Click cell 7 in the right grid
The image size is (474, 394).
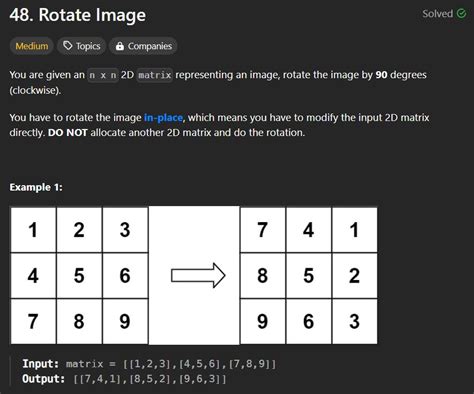tap(263, 230)
